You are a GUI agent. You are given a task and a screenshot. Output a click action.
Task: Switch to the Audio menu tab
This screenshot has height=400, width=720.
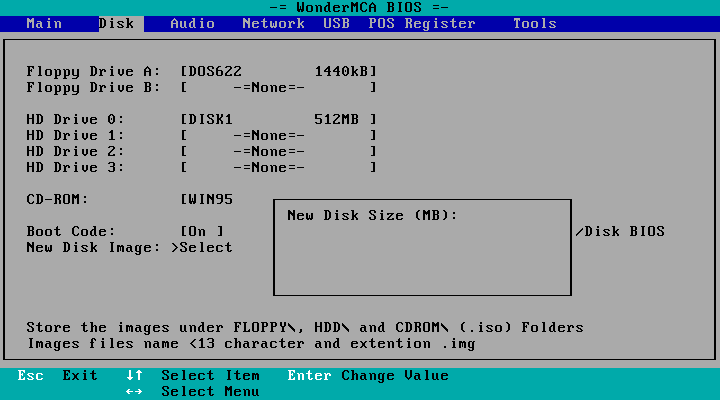click(x=192, y=23)
